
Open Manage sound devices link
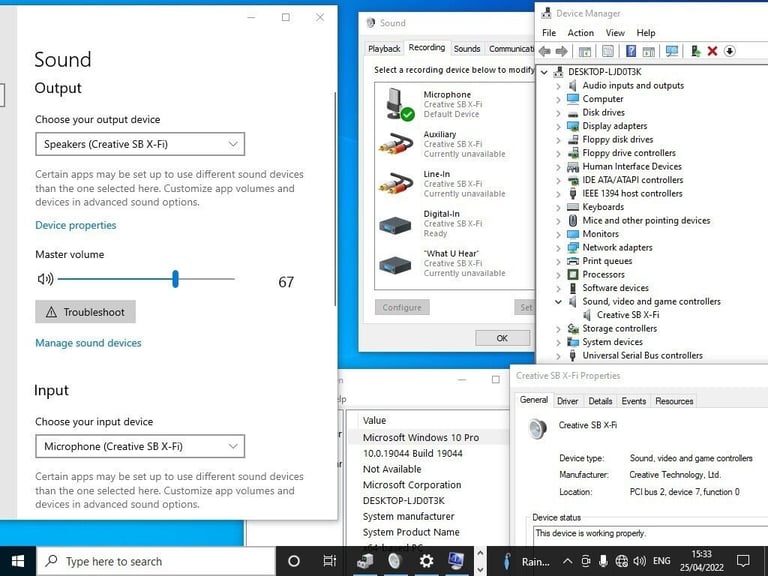[x=88, y=343]
